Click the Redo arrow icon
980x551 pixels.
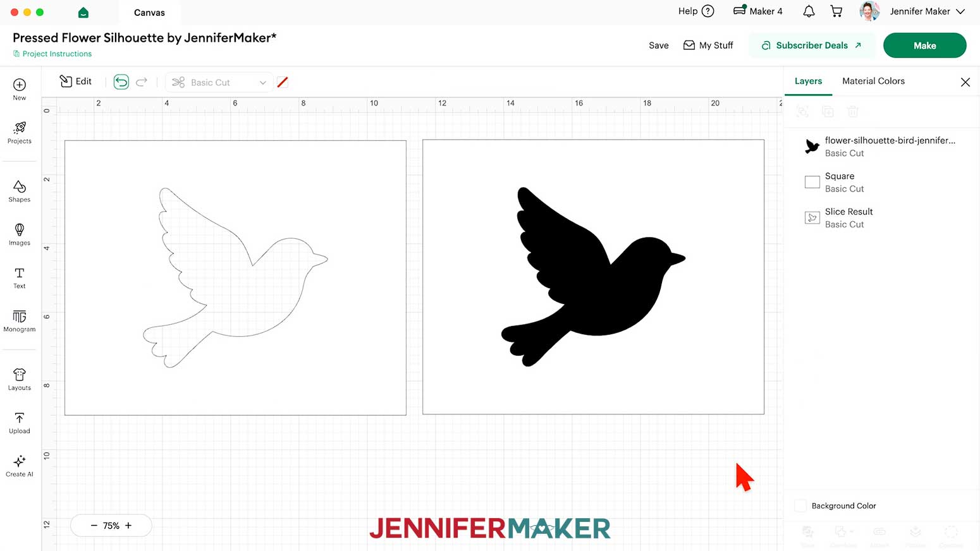(142, 82)
